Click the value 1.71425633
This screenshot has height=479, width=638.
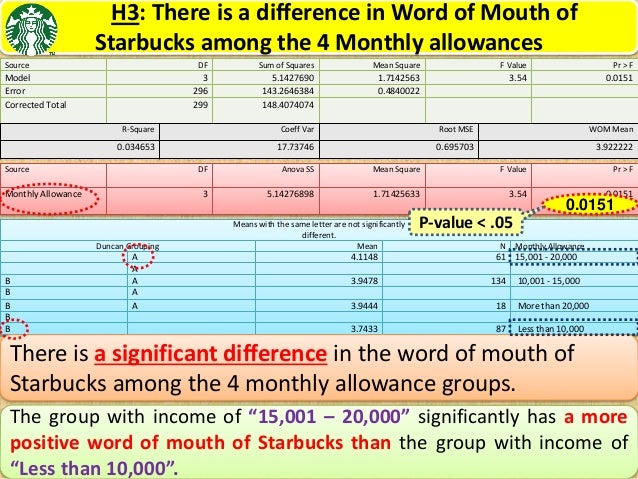pos(396,194)
